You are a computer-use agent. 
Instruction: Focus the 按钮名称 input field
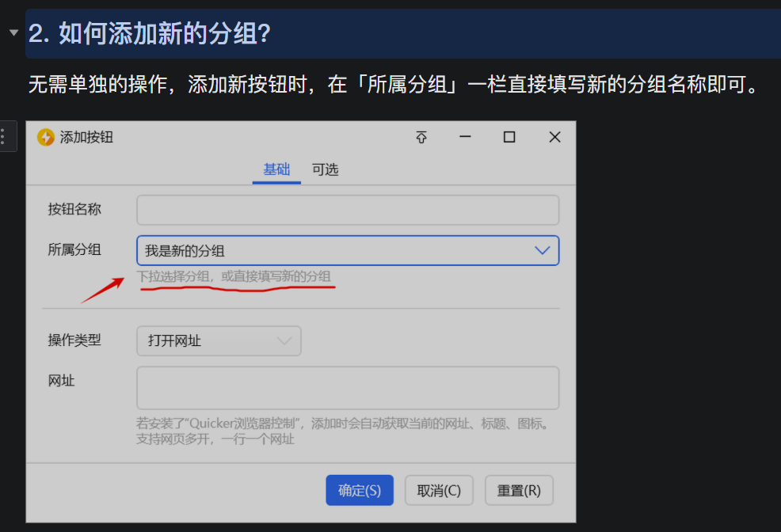[x=348, y=210]
